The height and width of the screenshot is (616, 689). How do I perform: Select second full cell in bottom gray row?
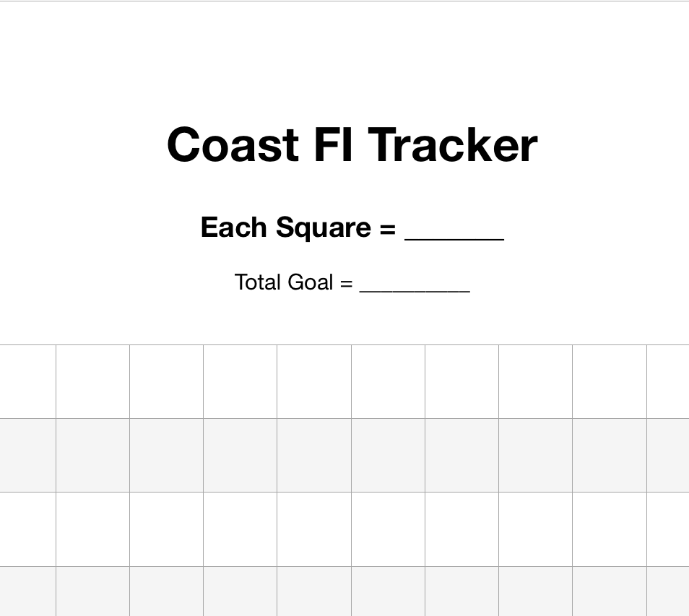pos(166,591)
